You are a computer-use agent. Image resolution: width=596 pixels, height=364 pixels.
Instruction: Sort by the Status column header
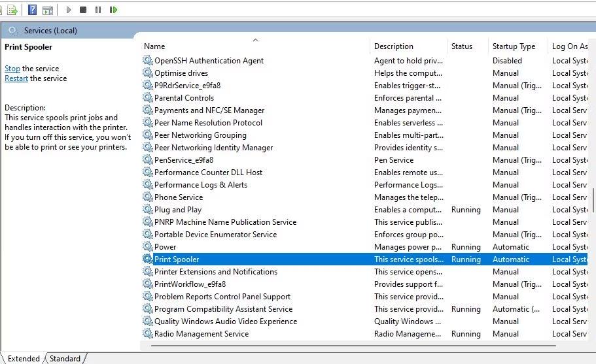point(461,46)
